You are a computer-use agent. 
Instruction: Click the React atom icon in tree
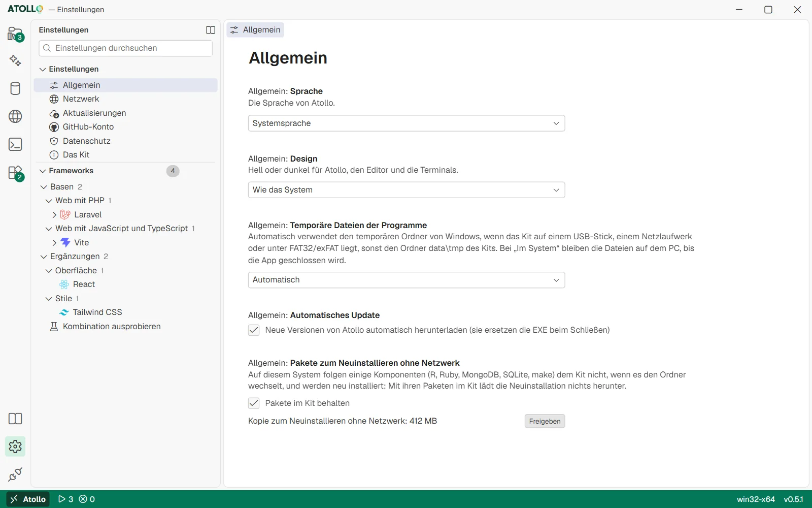[x=64, y=284]
